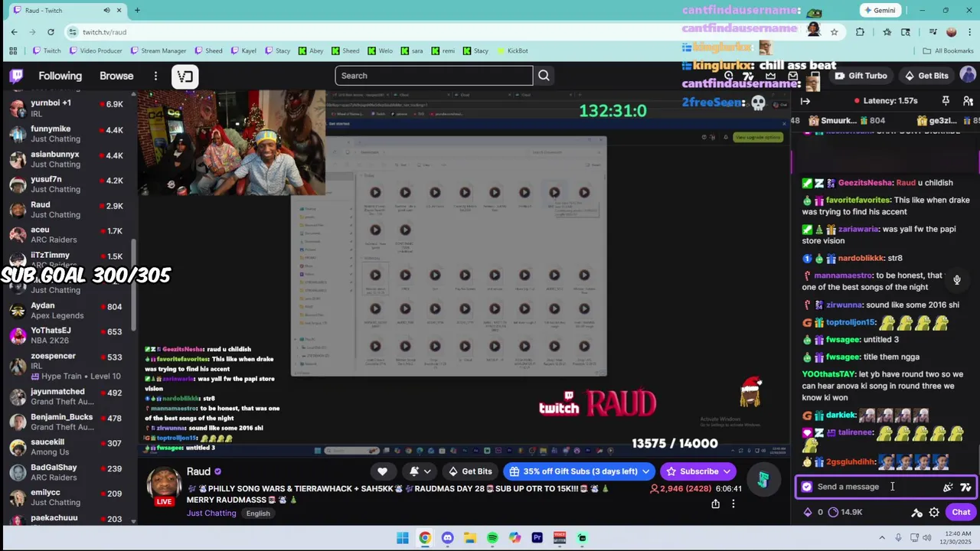Select YoThatsEJ in followed channels
Screen dimensions: 980x551
[x=67, y=335]
